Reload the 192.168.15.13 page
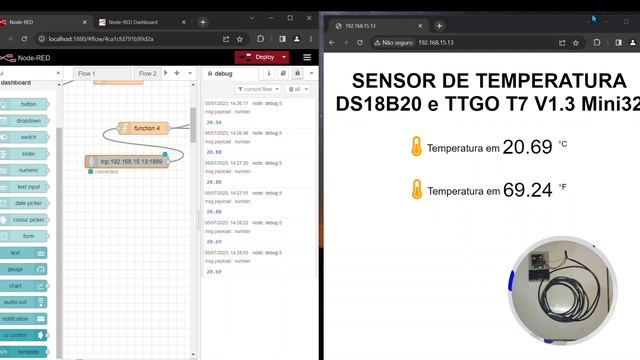Screen dimensions: 640x360 360,42
